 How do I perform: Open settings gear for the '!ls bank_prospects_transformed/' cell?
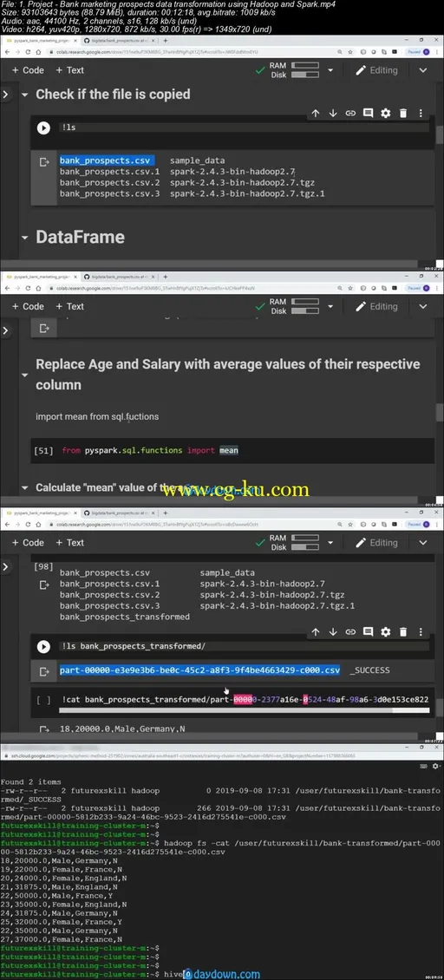click(x=386, y=632)
